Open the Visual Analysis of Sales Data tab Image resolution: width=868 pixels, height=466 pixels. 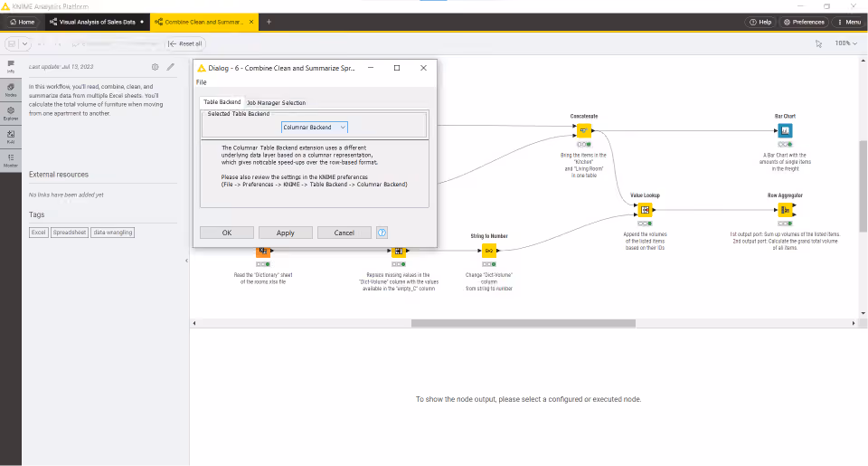[x=97, y=22]
